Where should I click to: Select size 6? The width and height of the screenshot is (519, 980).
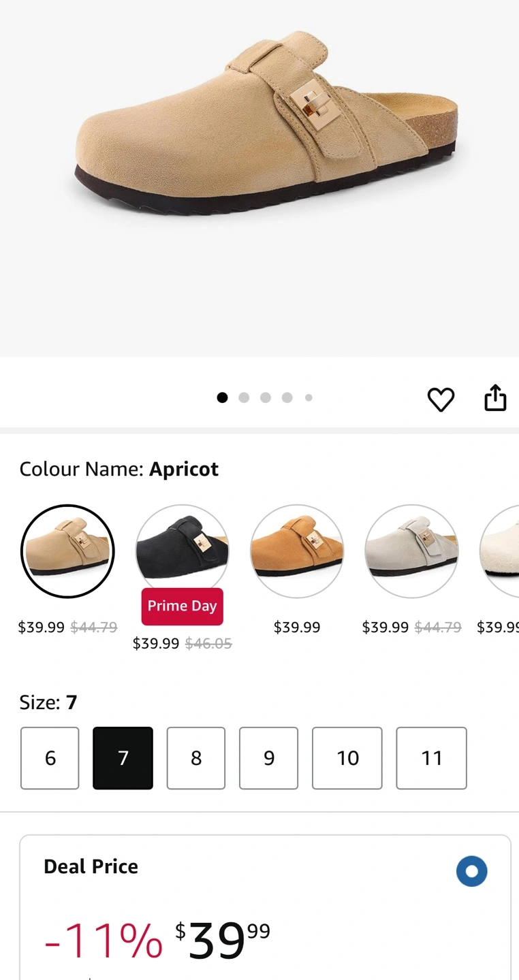coord(50,758)
